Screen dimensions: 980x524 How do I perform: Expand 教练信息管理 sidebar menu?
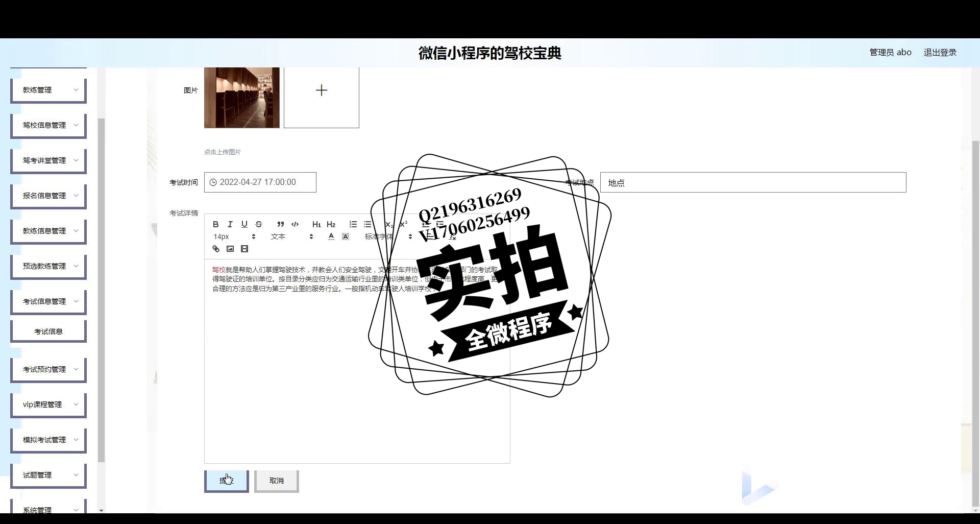pos(48,231)
